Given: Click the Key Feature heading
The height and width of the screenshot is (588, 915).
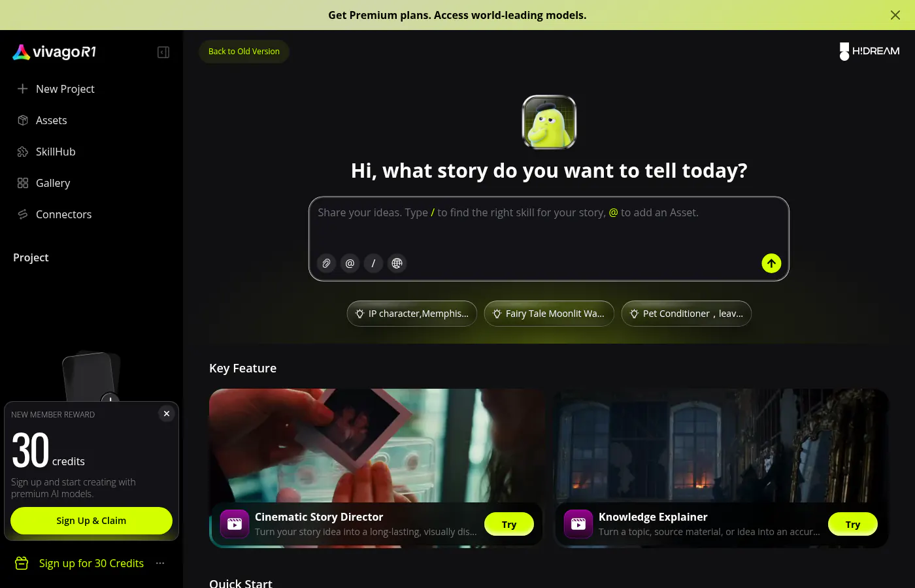Looking at the screenshot, I should [x=242, y=368].
